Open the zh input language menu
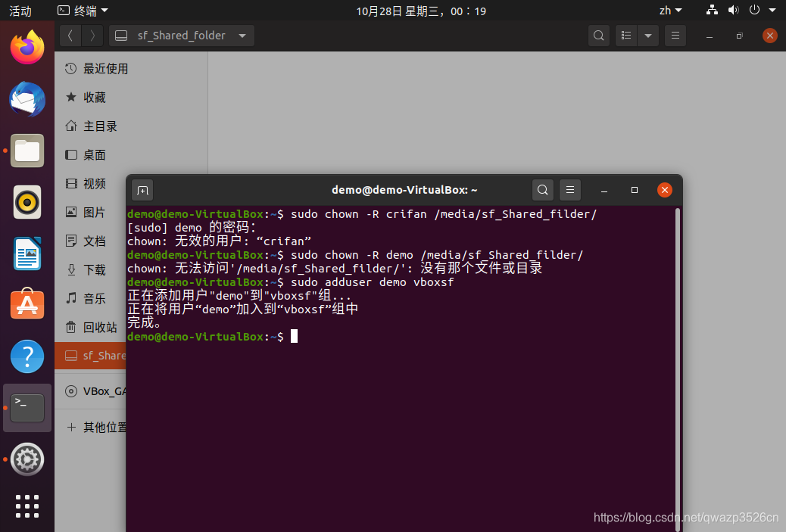The image size is (786, 532). [670, 11]
